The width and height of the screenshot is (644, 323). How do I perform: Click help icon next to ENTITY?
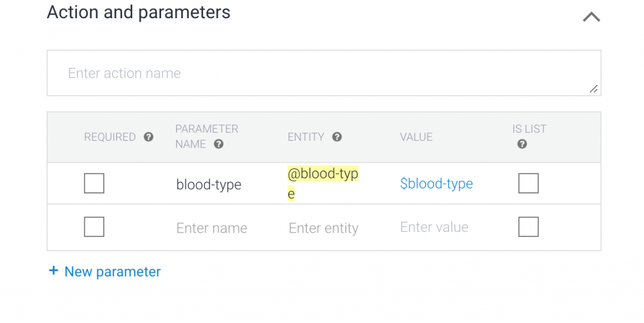tap(337, 137)
